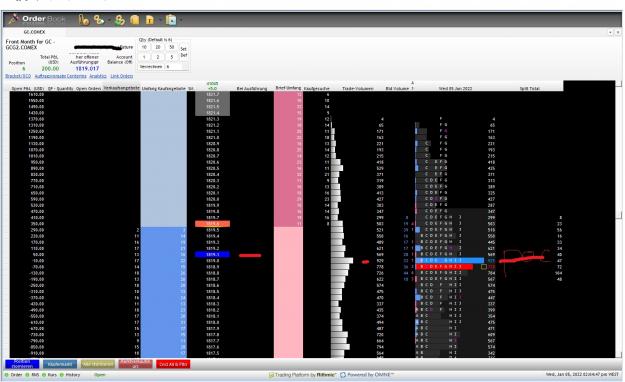This screenshot has width=625, height=382.
Task: Set quantity preset 20
Action: [x=158, y=47]
